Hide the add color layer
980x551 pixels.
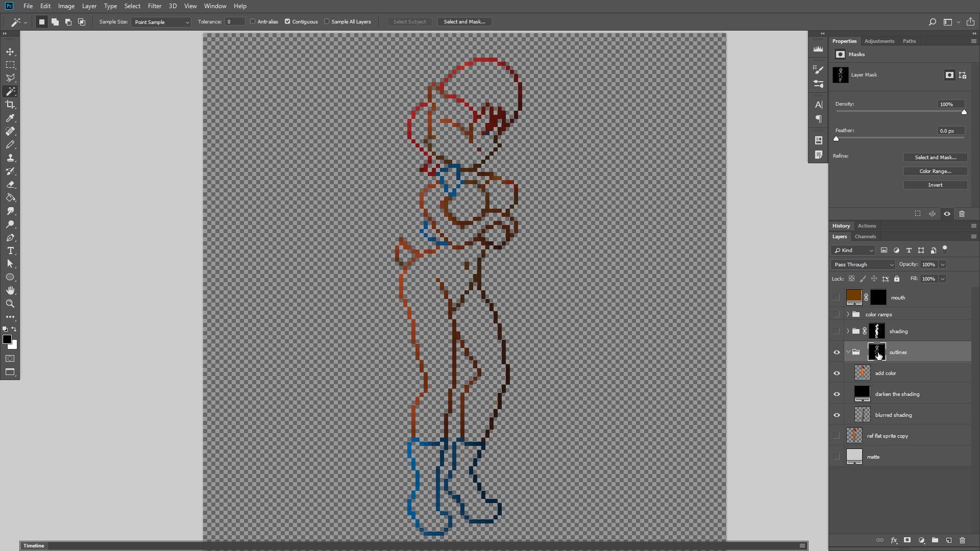click(837, 373)
